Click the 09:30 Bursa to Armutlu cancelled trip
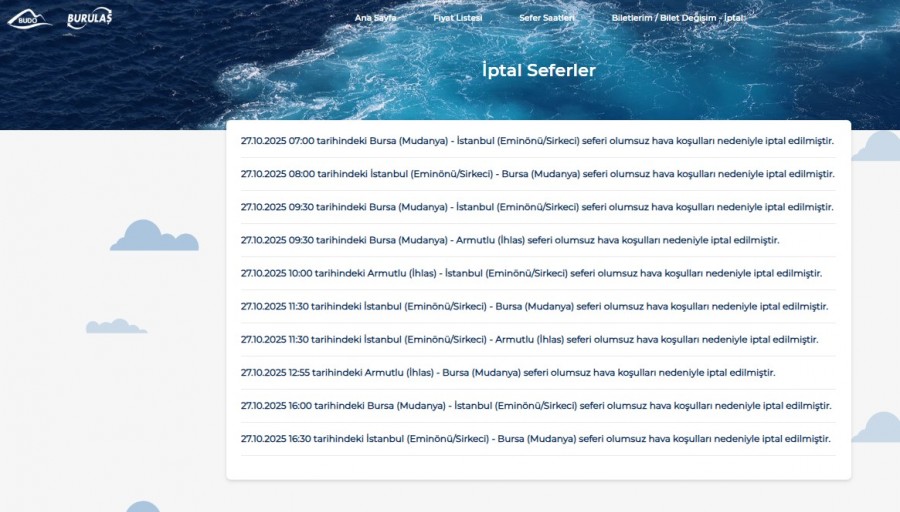Screen dimensions: 900x512 point(510,240)
